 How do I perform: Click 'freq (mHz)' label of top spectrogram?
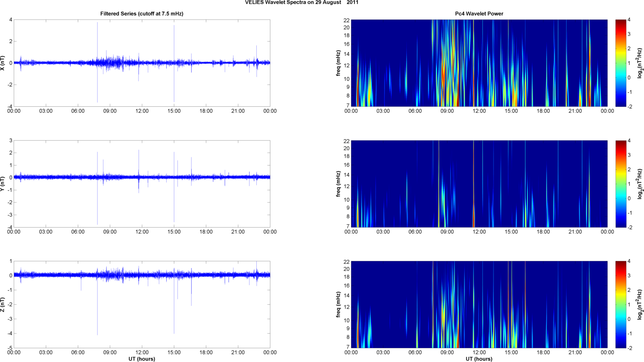pos(338,63)
